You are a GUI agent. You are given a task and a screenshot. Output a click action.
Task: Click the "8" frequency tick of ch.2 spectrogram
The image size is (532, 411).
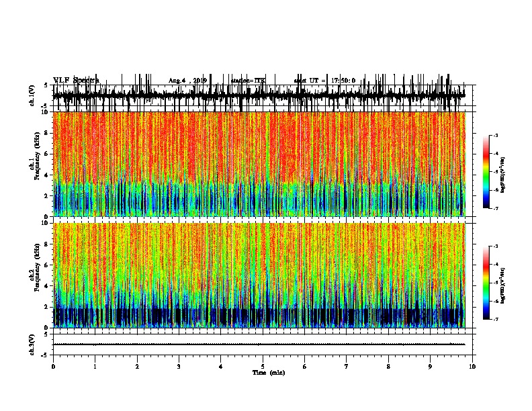(x=47, y=244)
